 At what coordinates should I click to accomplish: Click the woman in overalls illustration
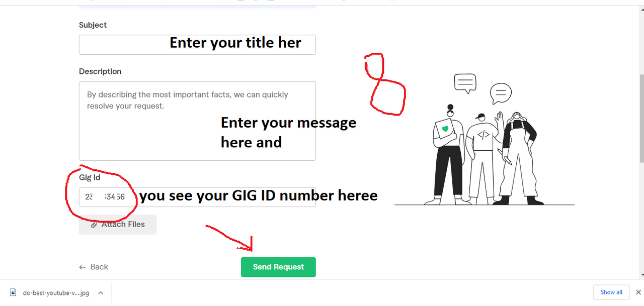tap(518, 158)
